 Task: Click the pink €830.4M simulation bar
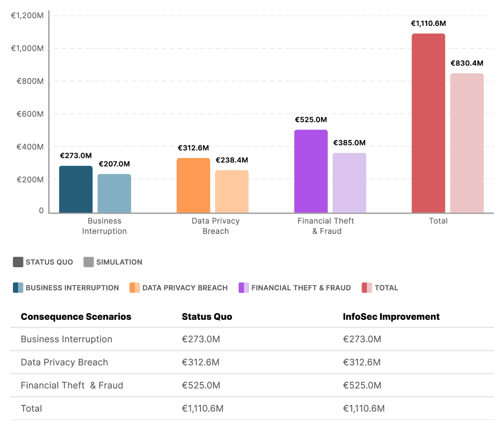467,143
